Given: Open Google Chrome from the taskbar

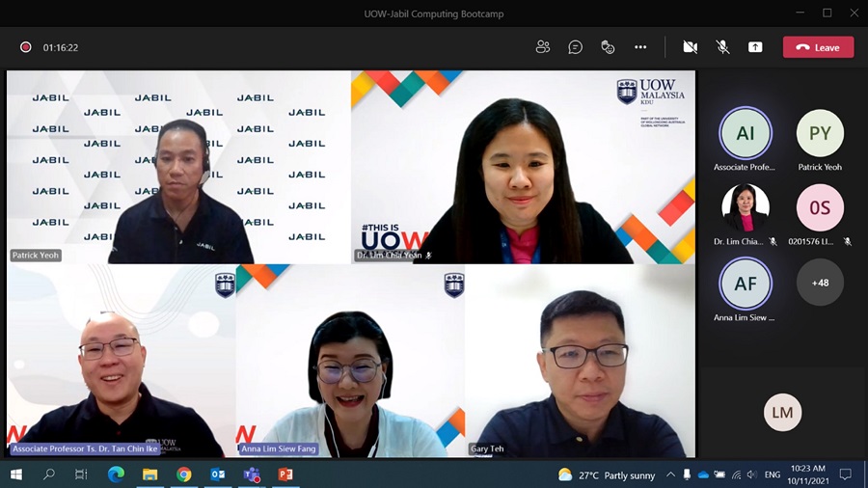Looking at the screenshot, I should coord(183,474).
